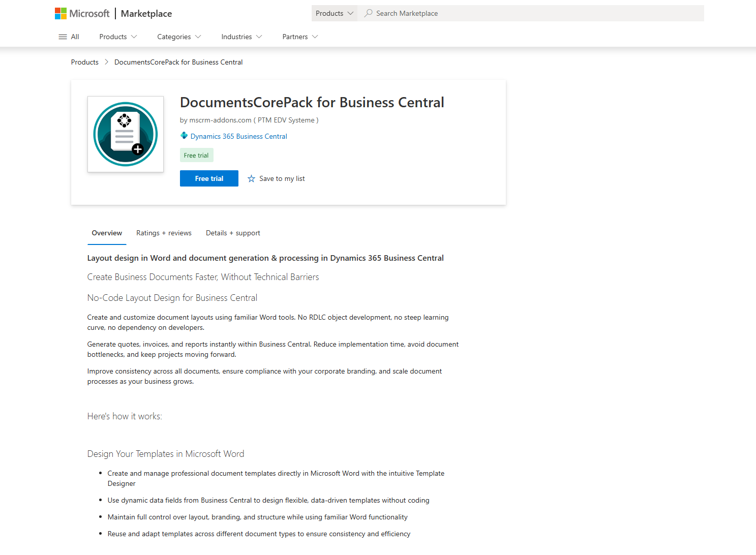The width and height of the screenshot is (756, 555).
Task: Click the search magnifier icon
Action: pyautogui.click(x=369, y=13)
